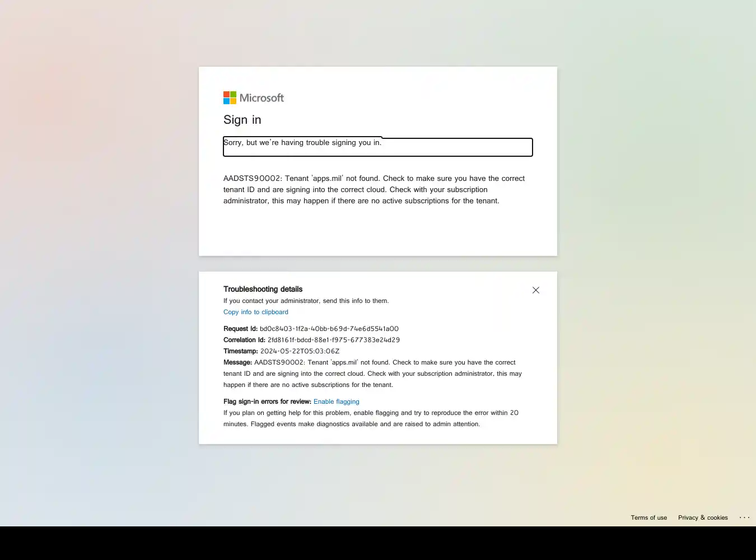Viewport: 756px width, 560px height.
Task: Click the 'Flag sign-in errors for review' label
Action: click(x=267, y=402)
